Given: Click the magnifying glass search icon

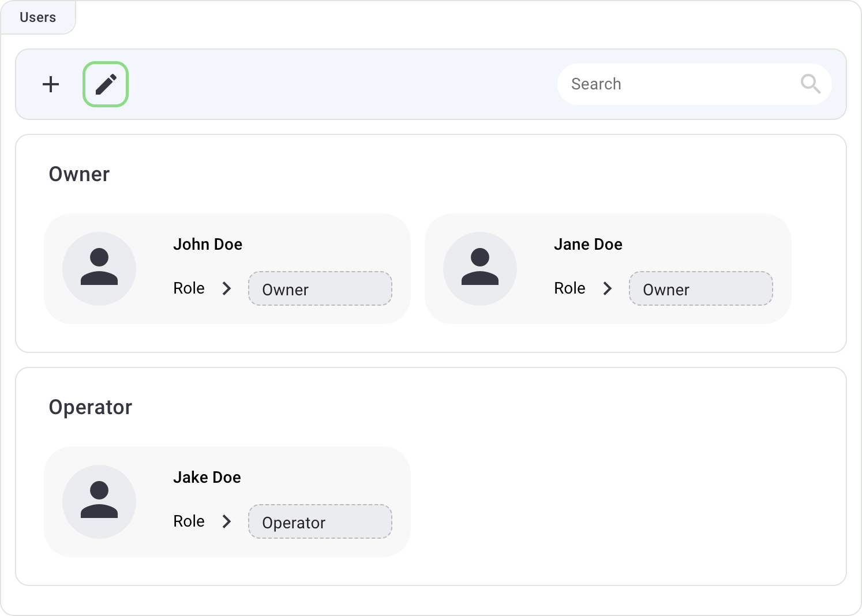Looking at the screenshot, I should pos(810,84).
